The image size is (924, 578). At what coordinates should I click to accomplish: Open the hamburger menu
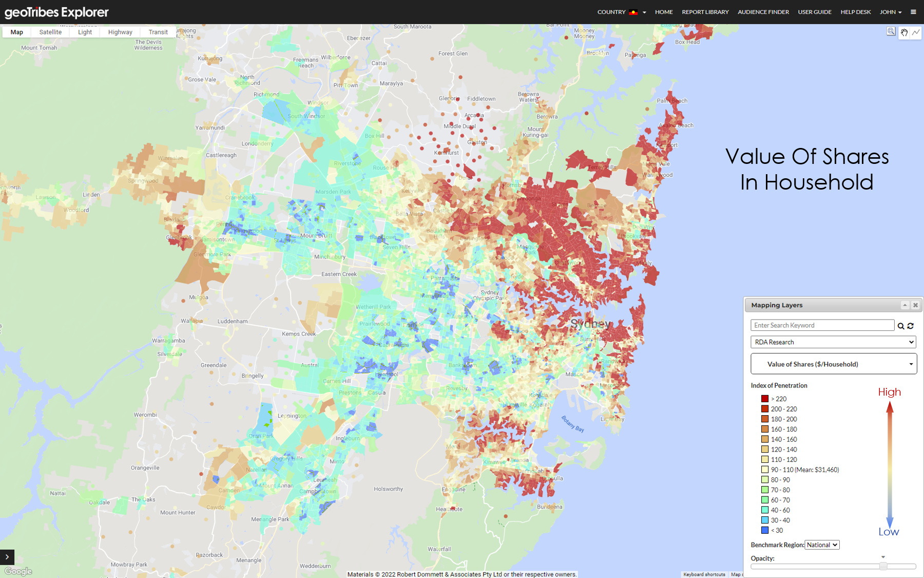(914, 12)
